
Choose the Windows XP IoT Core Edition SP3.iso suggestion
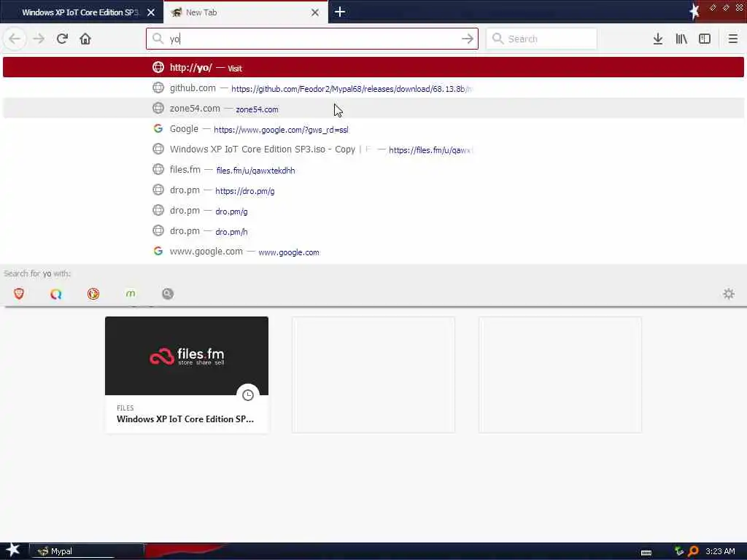coord(373,149)
